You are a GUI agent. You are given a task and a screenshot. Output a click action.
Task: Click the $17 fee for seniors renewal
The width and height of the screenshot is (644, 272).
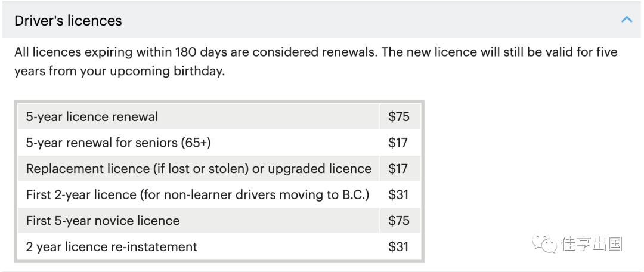pyautogui.click(x=398, y=143)
